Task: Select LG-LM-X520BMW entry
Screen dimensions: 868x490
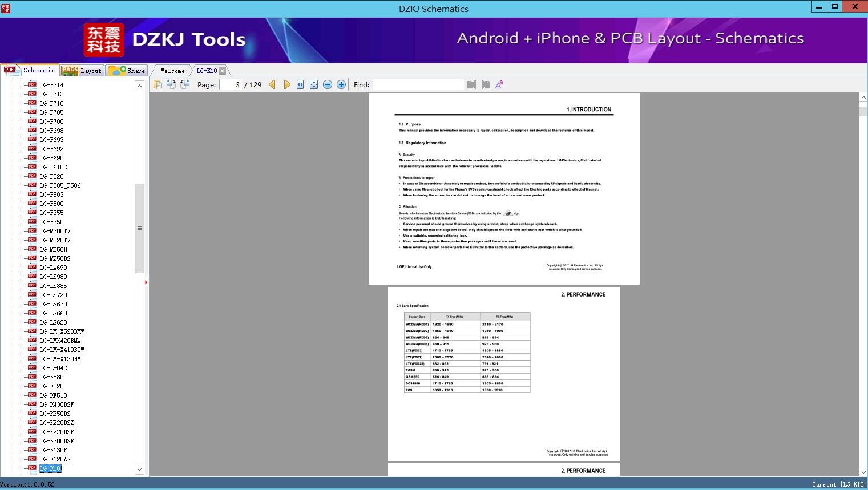Action: coord(62,331)
